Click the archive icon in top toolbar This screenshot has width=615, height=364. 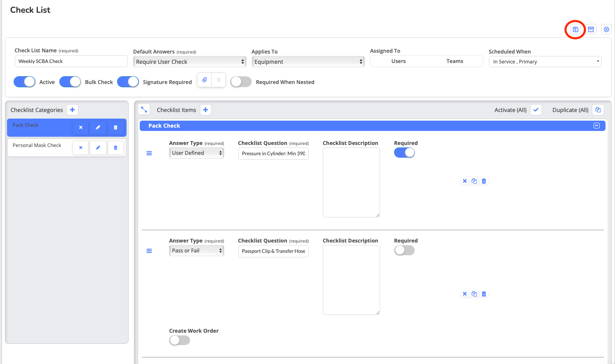click(591, 30)
